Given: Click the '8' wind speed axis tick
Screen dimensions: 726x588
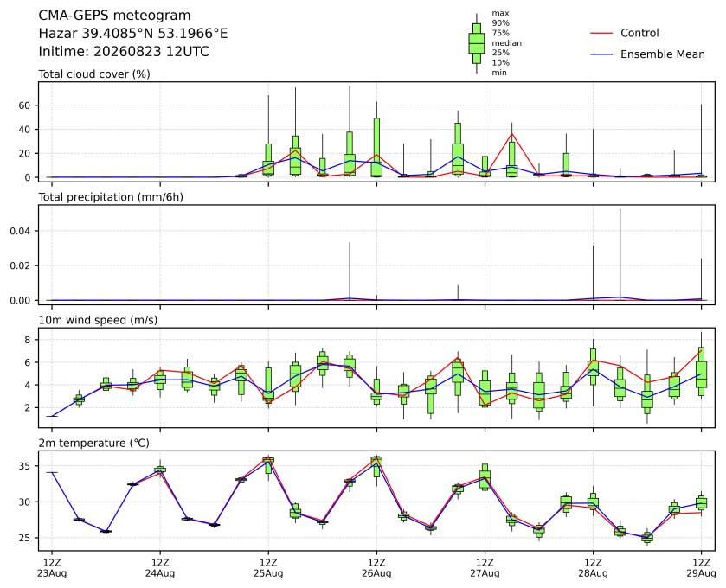Looking at the screenshot, I should (28, 340).
